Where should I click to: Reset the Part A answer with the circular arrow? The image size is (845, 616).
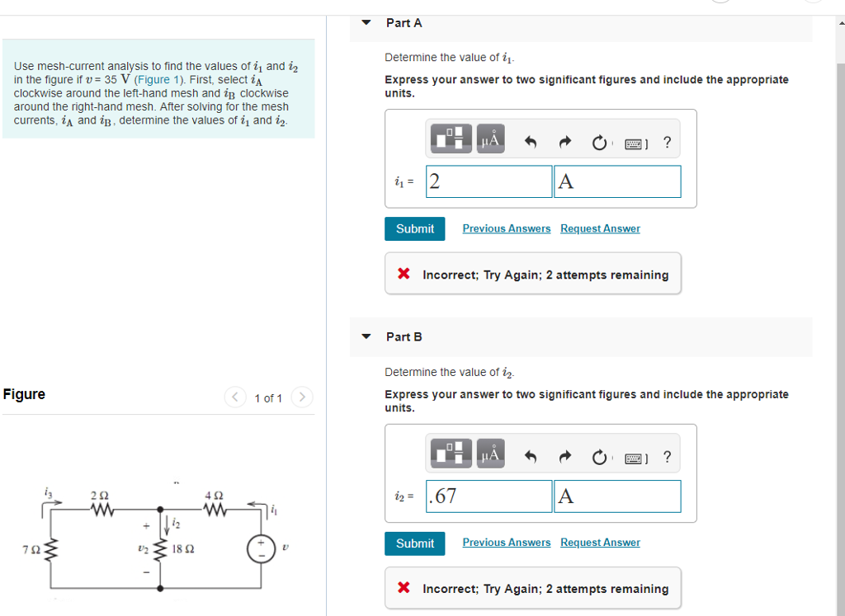(x=599, y=141)
